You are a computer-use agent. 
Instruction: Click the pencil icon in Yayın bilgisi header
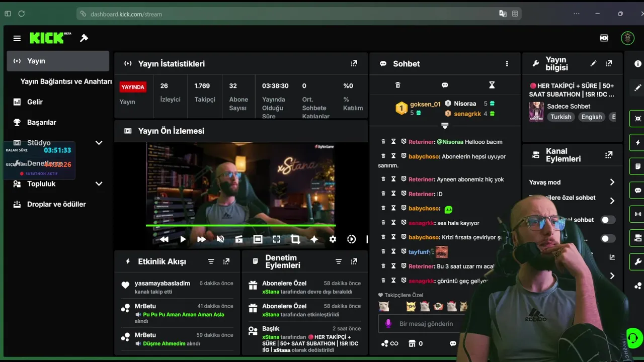click(x=593, y=63)
